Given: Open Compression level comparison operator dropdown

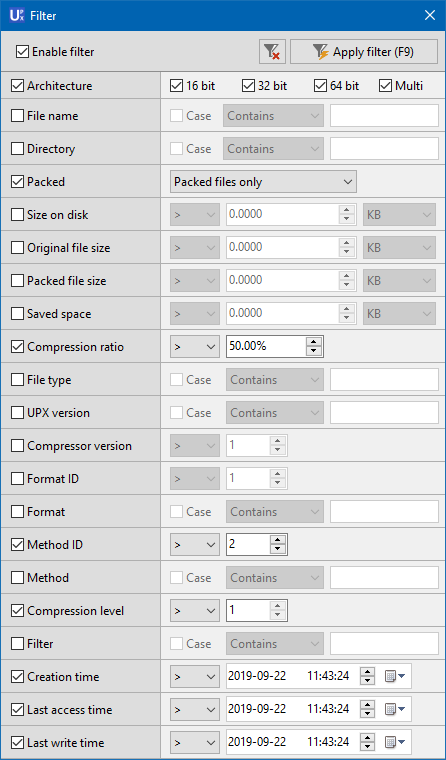Looking at the screenshot, I should pos(194,610).
